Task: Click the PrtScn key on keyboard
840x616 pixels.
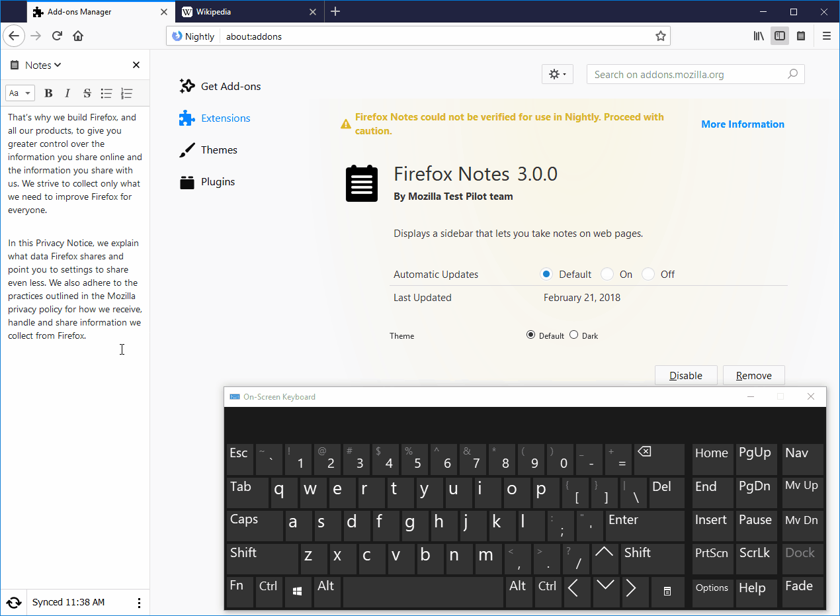Action: (x=712, y=558)
